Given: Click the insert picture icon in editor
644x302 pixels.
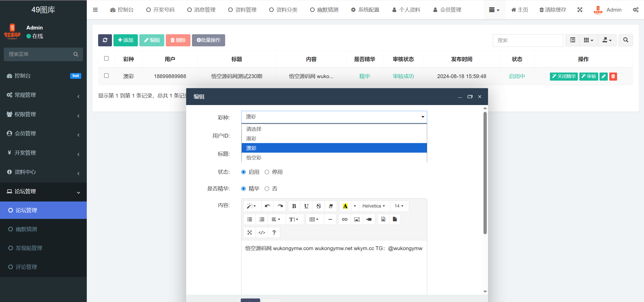Looking at the screenshot, I should (357, 219).
